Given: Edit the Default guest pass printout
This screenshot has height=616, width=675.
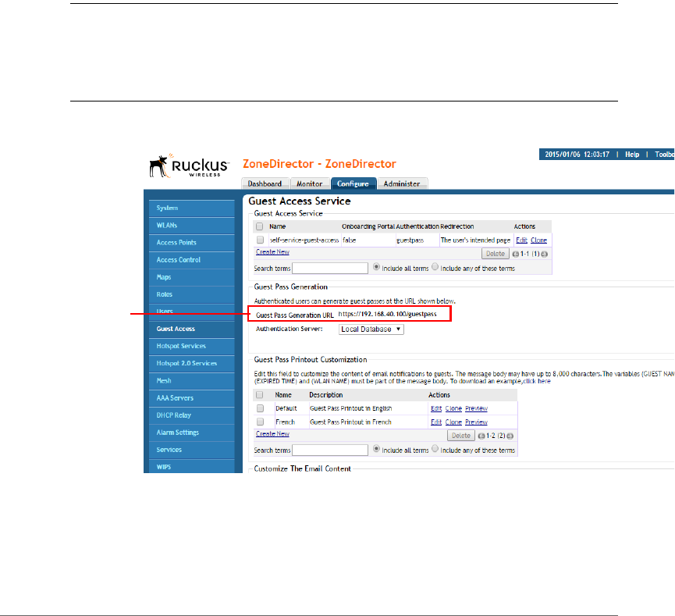Looking at the screenshot, I should [436, 408].
